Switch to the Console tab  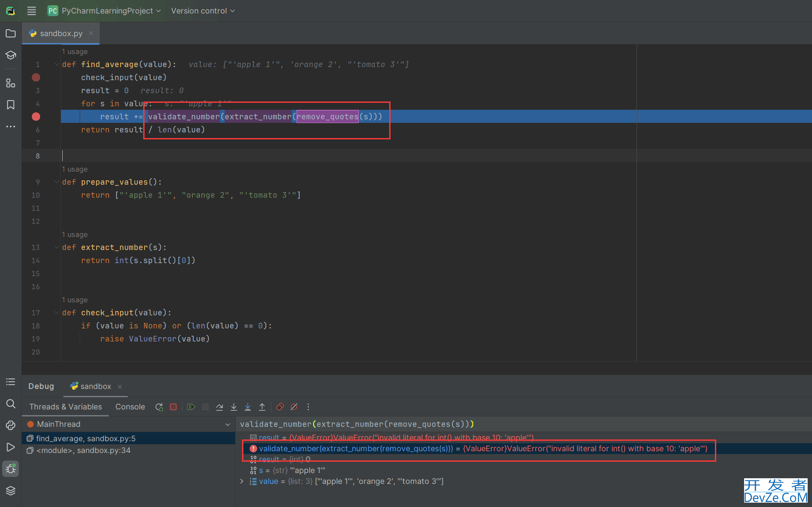pos(130,407)
